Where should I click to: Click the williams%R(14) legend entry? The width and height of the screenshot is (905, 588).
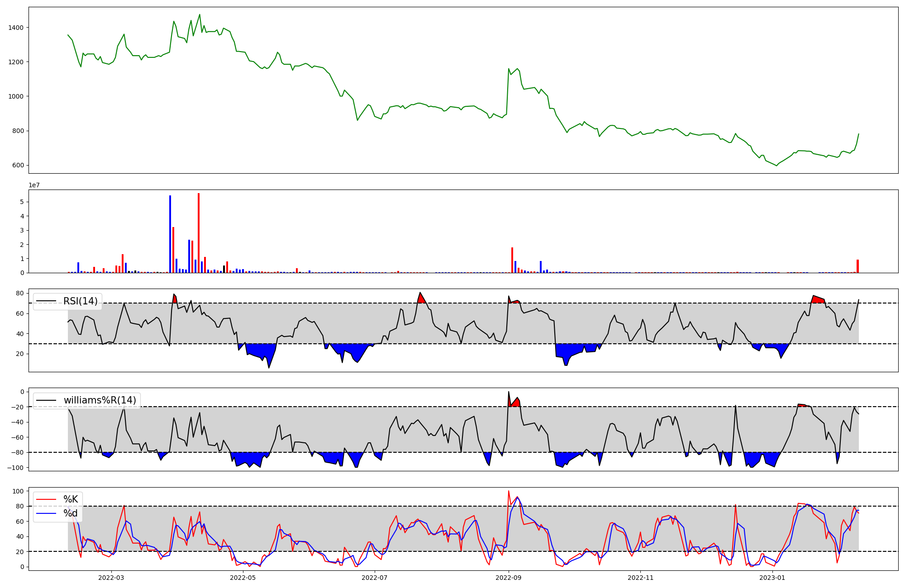point(100,400)
